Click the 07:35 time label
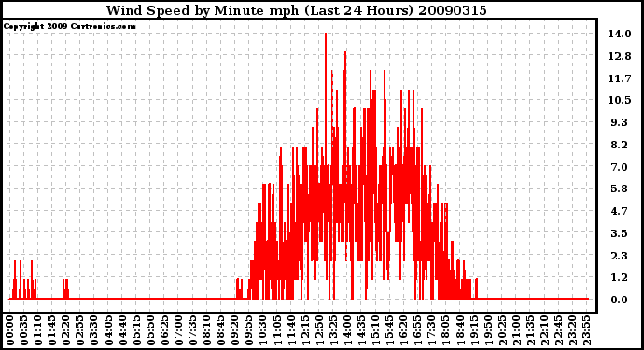Screen dimensions: 644x350 (x=192, y=330)
